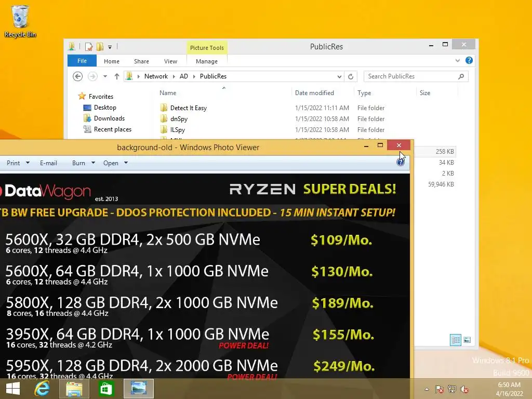This screenshot has height=399, width=532.
Task: Open Print dropdown in Photo Viewer
Action: [28, 163]
